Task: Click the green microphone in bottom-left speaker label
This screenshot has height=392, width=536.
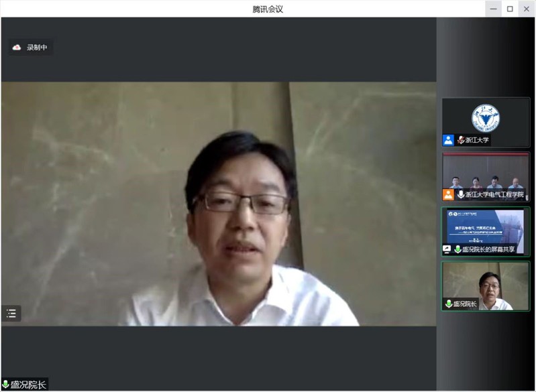Action: (6, 385)
